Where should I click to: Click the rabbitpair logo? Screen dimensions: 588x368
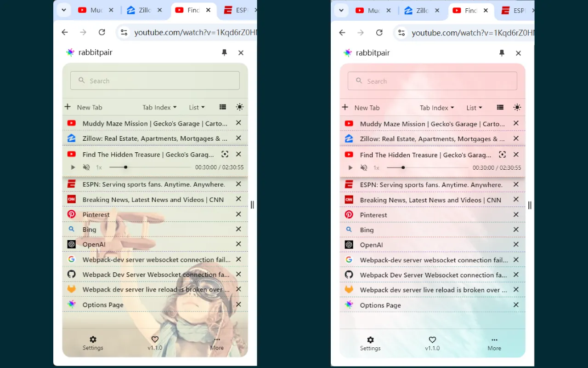coord(70,52)
